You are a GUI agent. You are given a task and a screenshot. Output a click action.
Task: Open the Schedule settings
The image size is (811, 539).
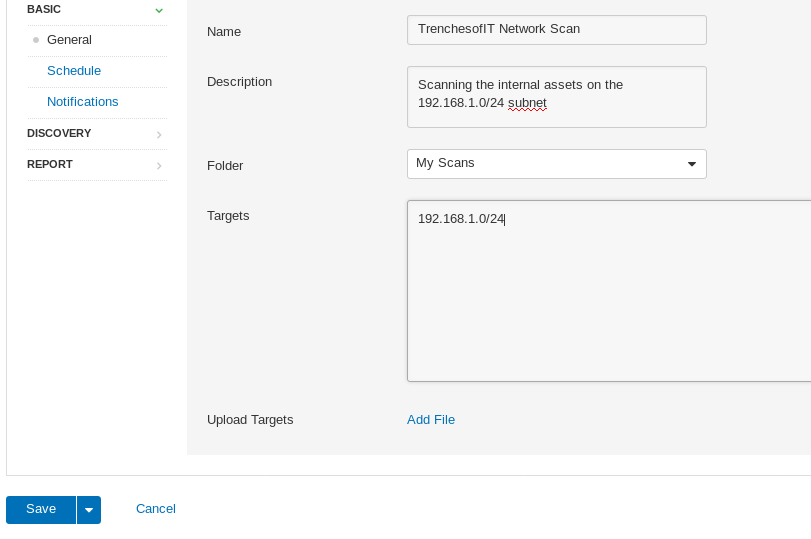point(74,71)
